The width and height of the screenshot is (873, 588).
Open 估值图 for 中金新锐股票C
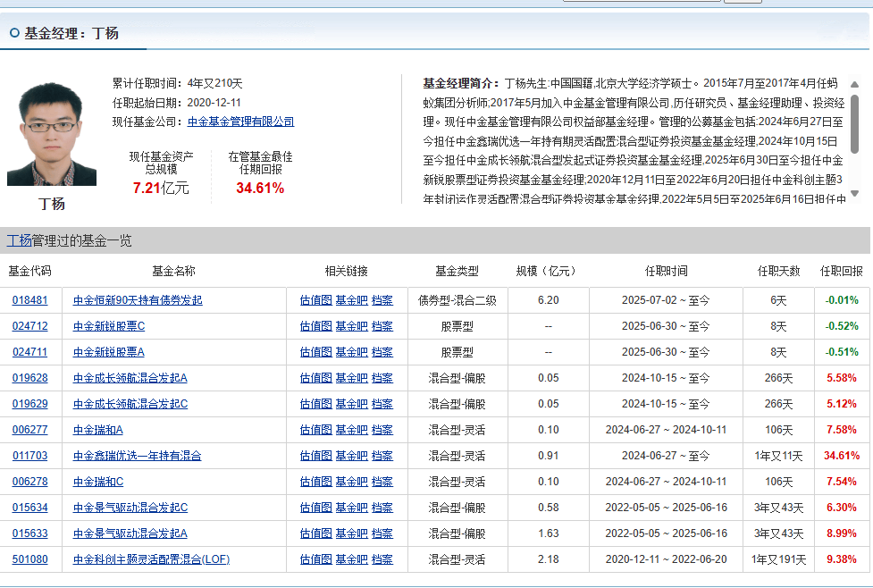316,326
